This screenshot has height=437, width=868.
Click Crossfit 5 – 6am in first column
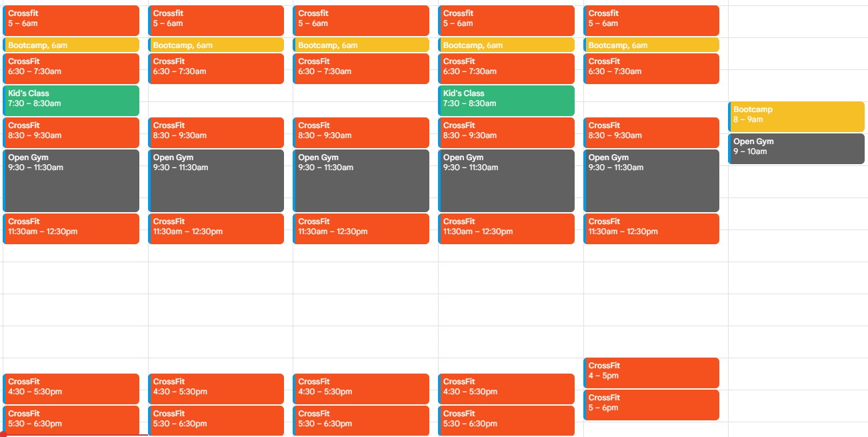pos(71,21)
